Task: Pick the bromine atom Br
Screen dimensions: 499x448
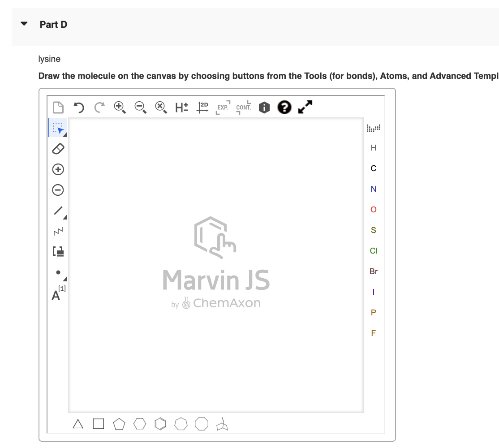Action: (374, 271)
